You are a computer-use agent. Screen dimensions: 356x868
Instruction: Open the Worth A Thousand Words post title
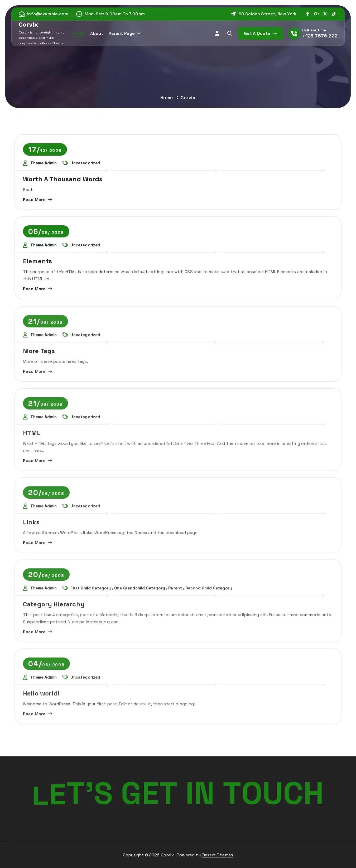tap(63, 179)
